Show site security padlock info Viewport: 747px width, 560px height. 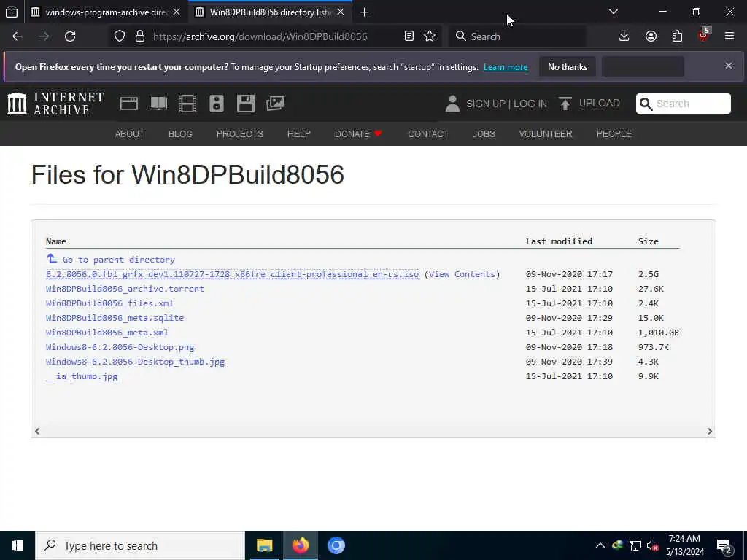[139, 36]
